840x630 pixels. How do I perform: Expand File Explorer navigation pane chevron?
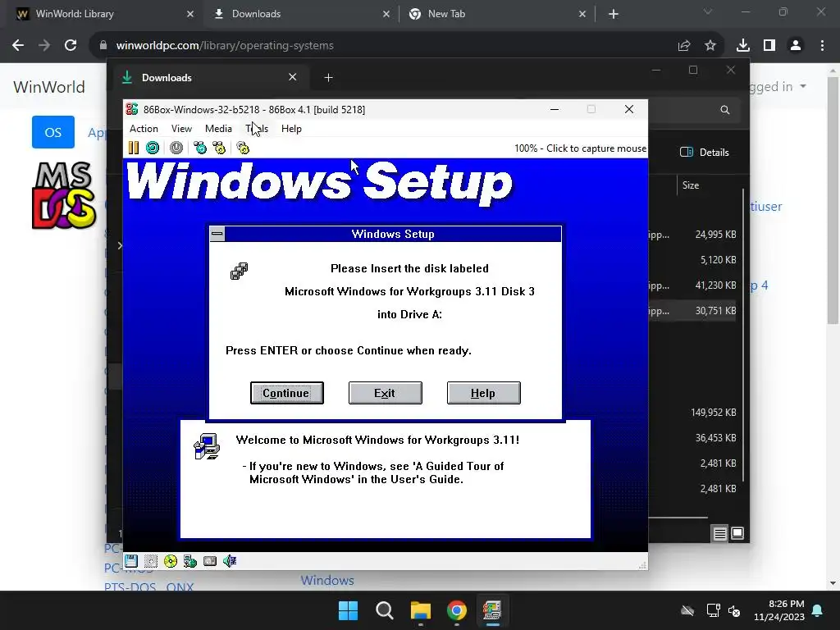click(119, 245)
